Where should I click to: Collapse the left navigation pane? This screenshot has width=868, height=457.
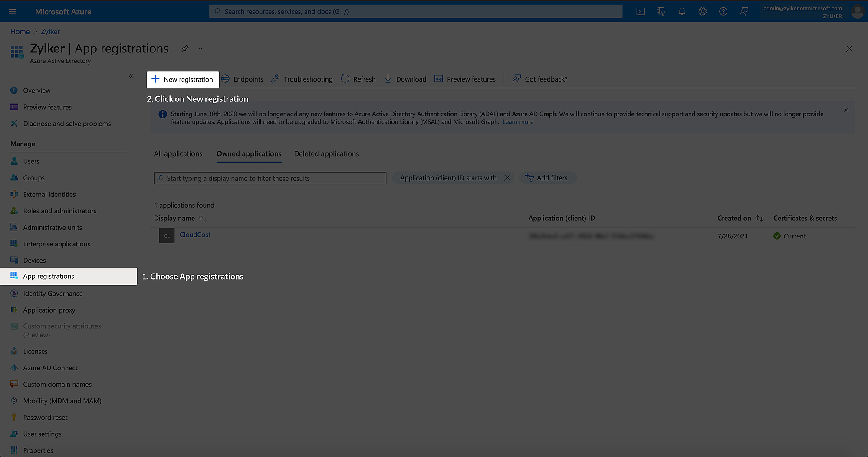131,76
